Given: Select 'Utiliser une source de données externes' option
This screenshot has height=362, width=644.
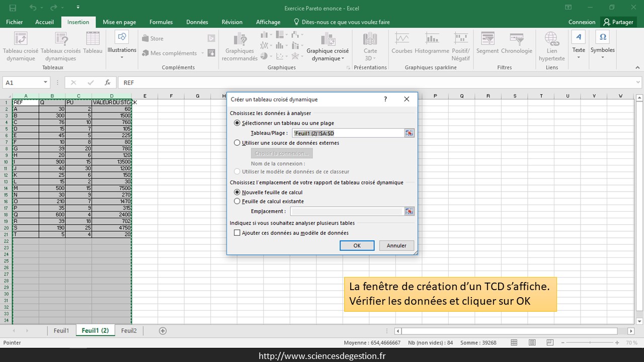Looking at the screenshot, I should (x=237, y=143).
